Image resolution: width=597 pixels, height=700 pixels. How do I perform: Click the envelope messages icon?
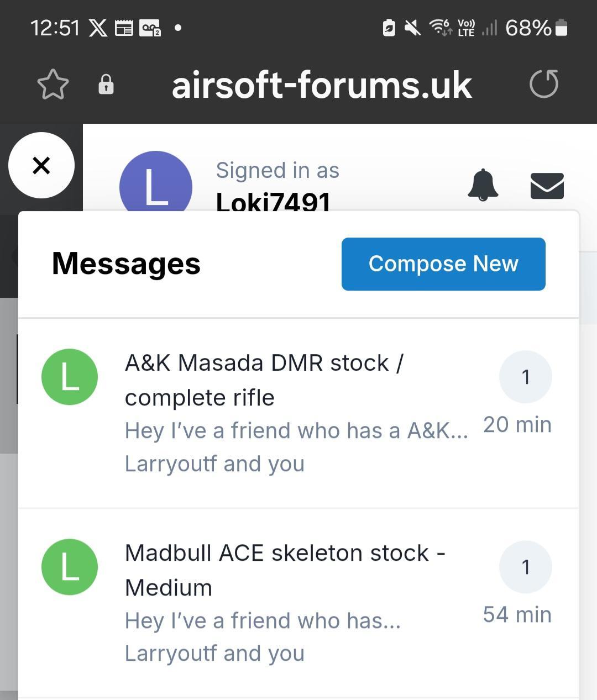click(x=547, y=186)
